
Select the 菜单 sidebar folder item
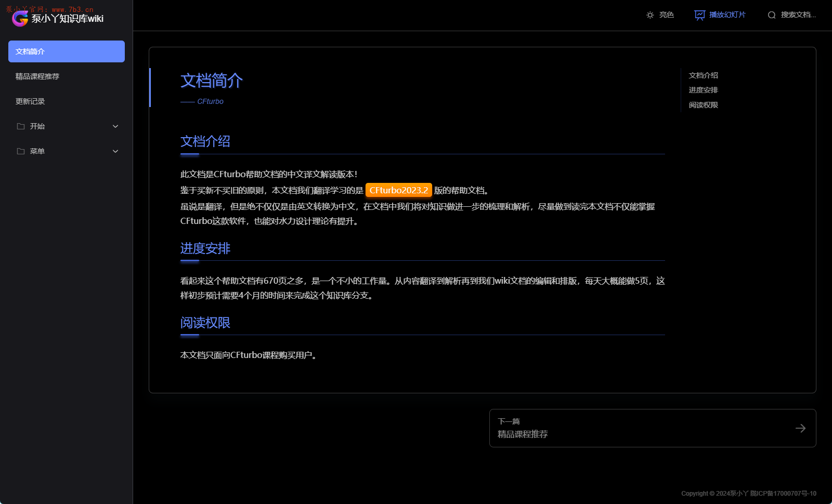pyautogui.click(x=67, y=151)
